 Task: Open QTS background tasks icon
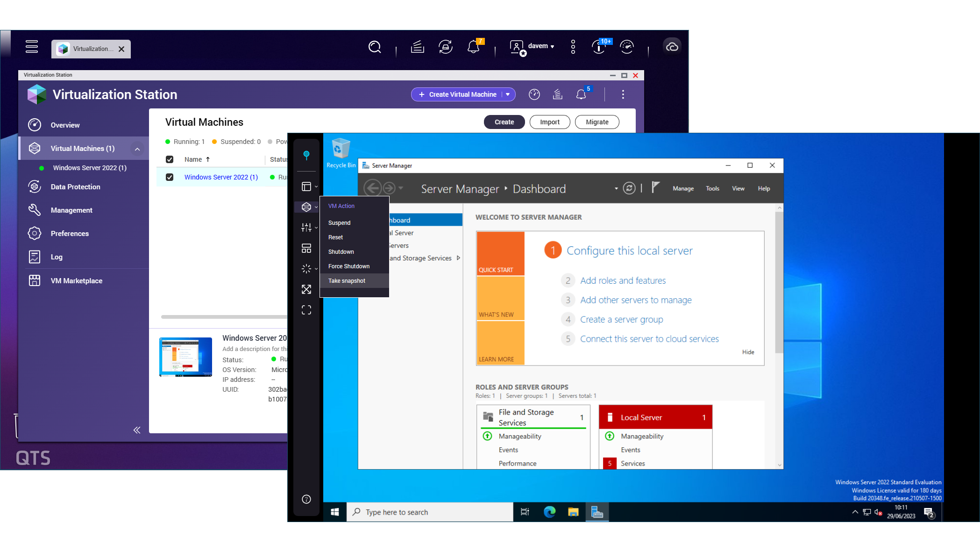click(x=418, y=47)
